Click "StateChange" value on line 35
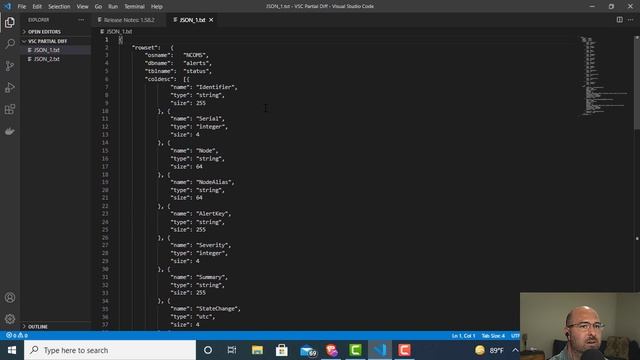Screen dimensions: 640x360 tap(218, 309)
